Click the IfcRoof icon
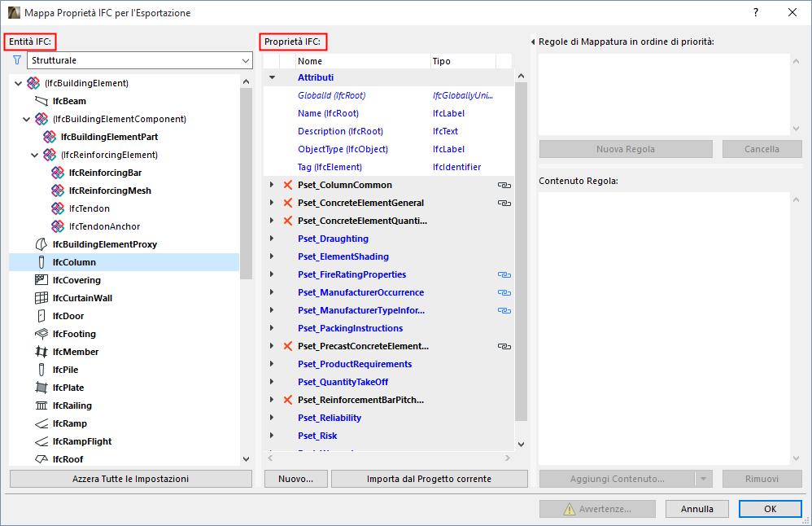Image resolution: width=812 pixels, height=526 pixels. point(41,459)
